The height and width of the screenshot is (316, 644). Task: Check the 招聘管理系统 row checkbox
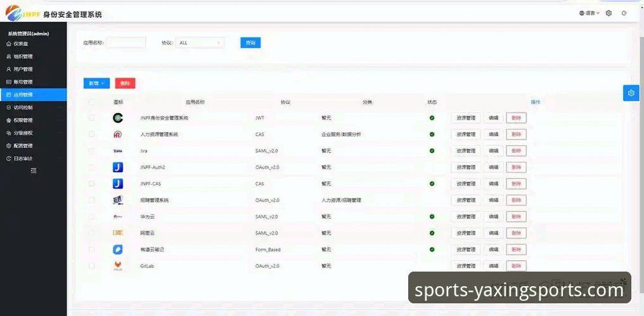[91, 200]
